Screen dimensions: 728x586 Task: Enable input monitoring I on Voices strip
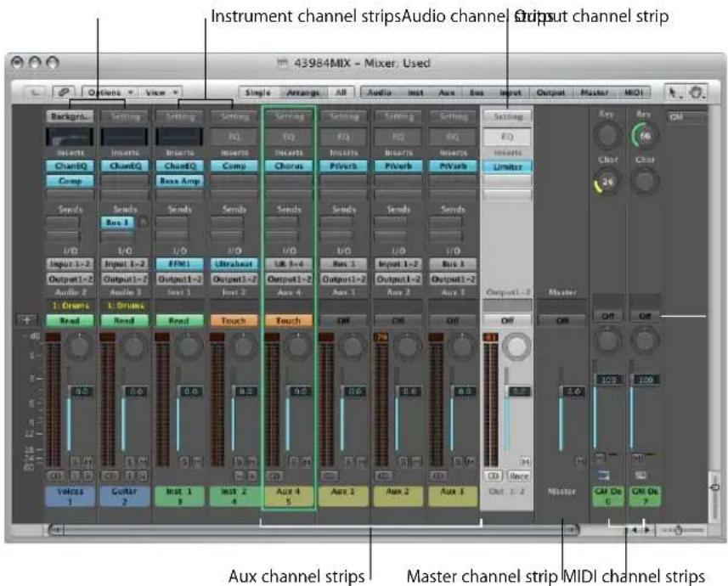pos(76,476)
